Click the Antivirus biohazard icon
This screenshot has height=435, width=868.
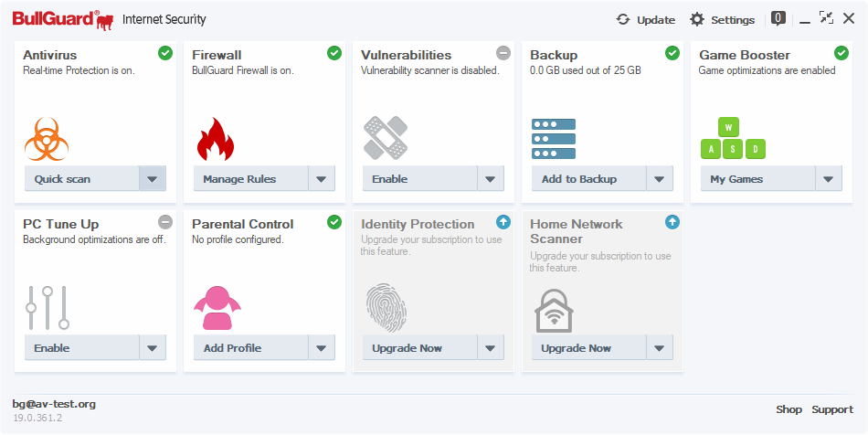pos(48,138)
